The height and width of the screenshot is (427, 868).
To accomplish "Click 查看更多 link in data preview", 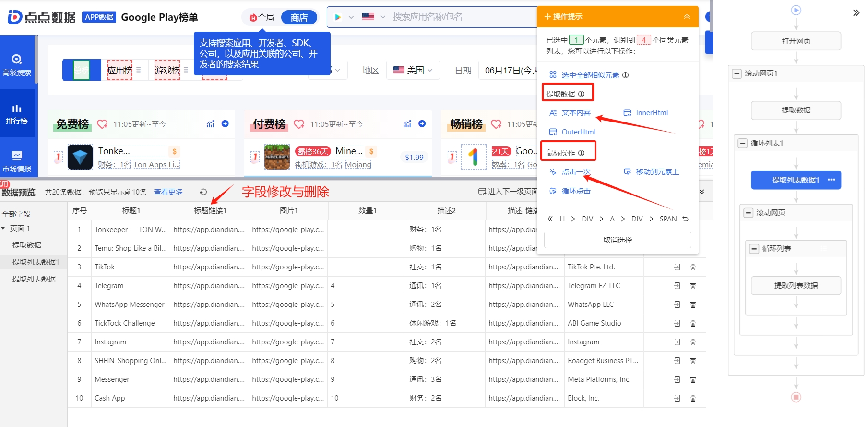I will pyautogui.click(x=168, y=192).
